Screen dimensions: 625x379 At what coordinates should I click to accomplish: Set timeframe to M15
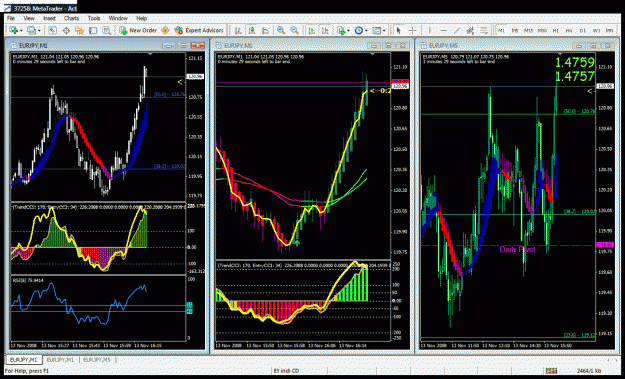click(x=529, y=30)
